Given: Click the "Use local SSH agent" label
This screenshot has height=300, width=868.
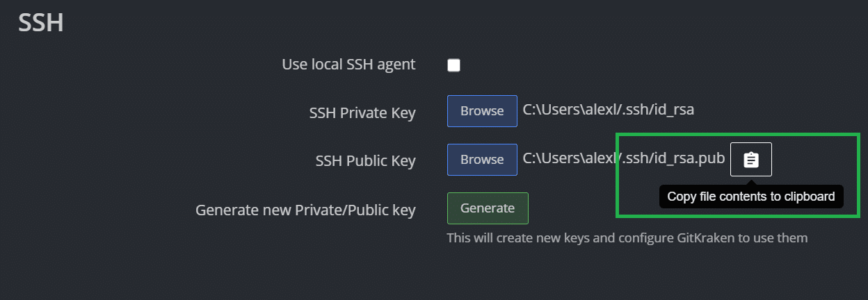Looking at the screenshot, I should 348,65.
